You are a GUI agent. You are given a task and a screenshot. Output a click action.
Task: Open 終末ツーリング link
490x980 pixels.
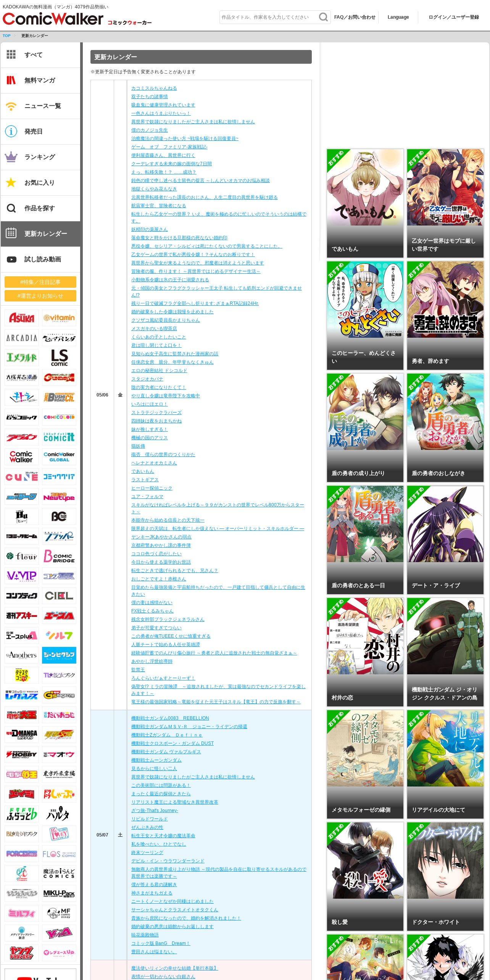(147, 853)
